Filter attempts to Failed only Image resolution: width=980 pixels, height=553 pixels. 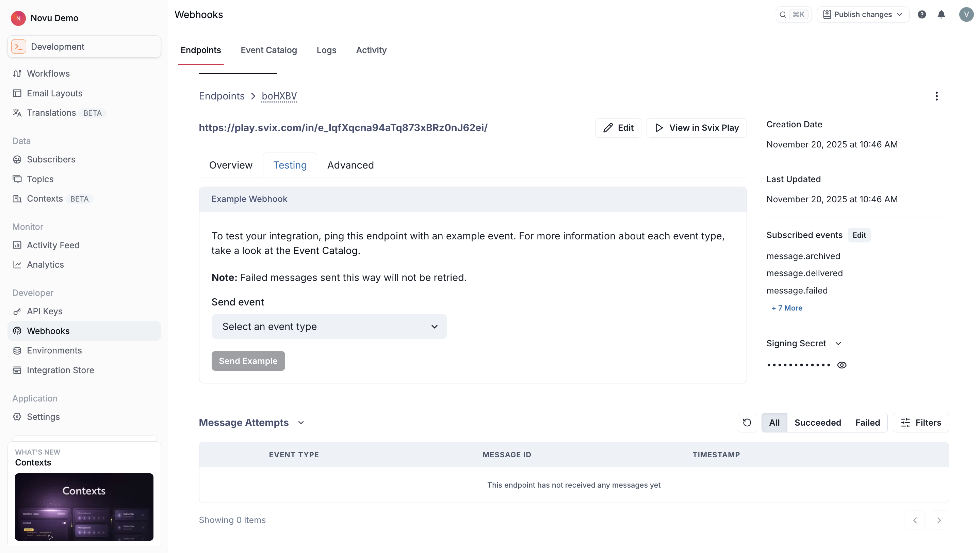coord(868,422)
